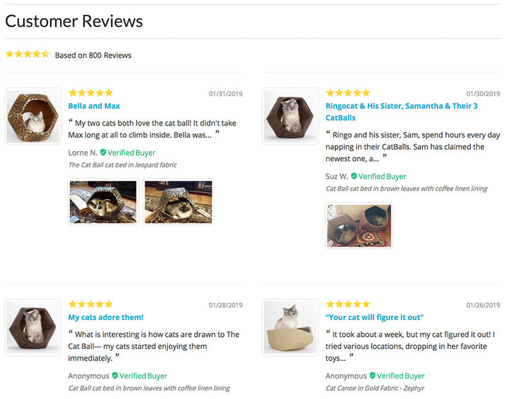View the brown cat ball thumbnail by Ringocat review
This screenshot has width=532, height=399.
[x=290, y=116]
